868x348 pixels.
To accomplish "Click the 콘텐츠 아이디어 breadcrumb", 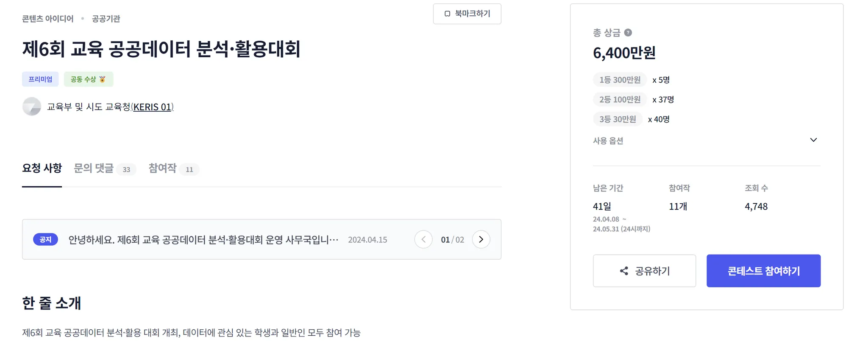I will pos(48,19).
